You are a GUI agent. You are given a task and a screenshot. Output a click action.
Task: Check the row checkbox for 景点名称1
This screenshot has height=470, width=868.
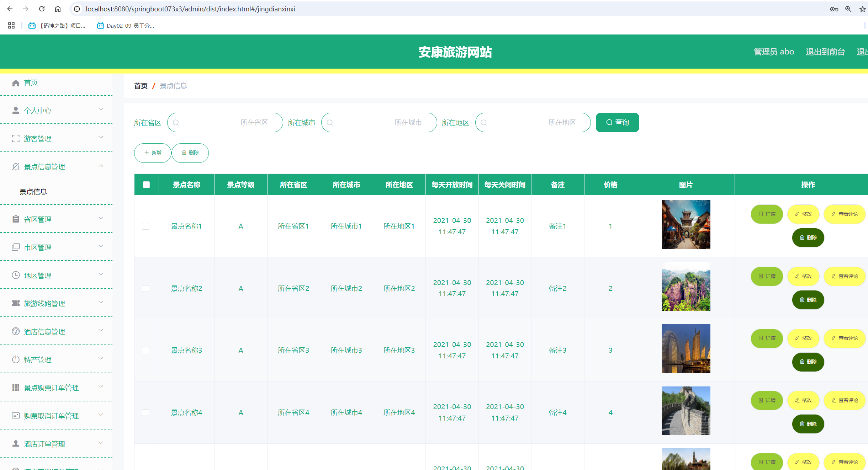(146, 226)
